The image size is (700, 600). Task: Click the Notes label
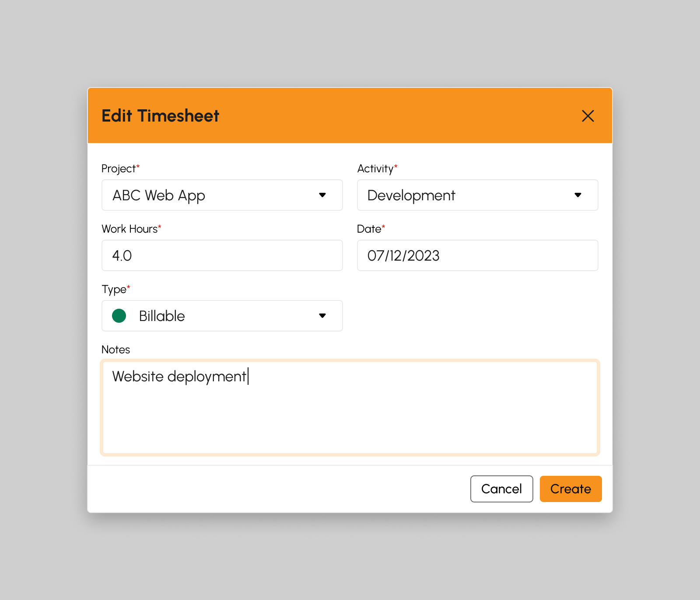pyautogui.click(x=116, y=350)
